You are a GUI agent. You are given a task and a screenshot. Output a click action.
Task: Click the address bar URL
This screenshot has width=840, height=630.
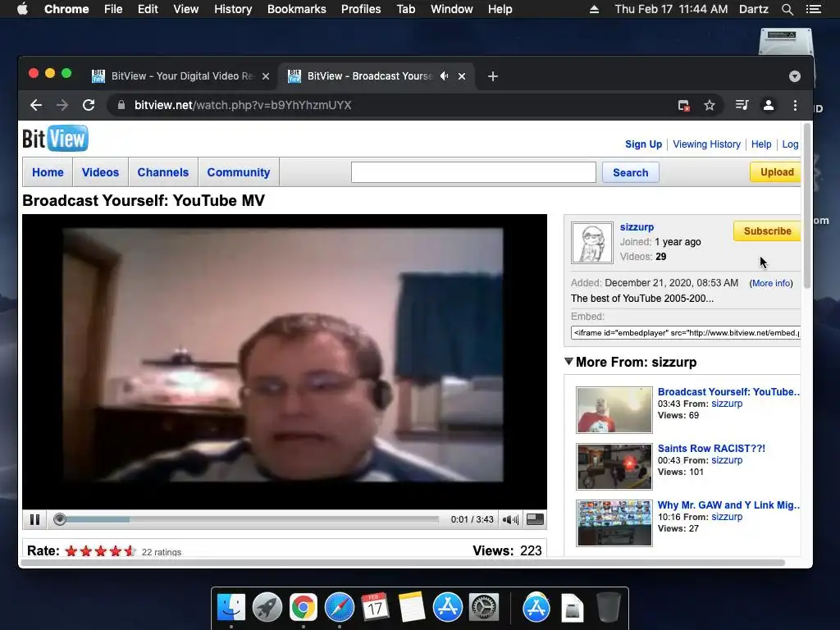click(x=243, y=106)
